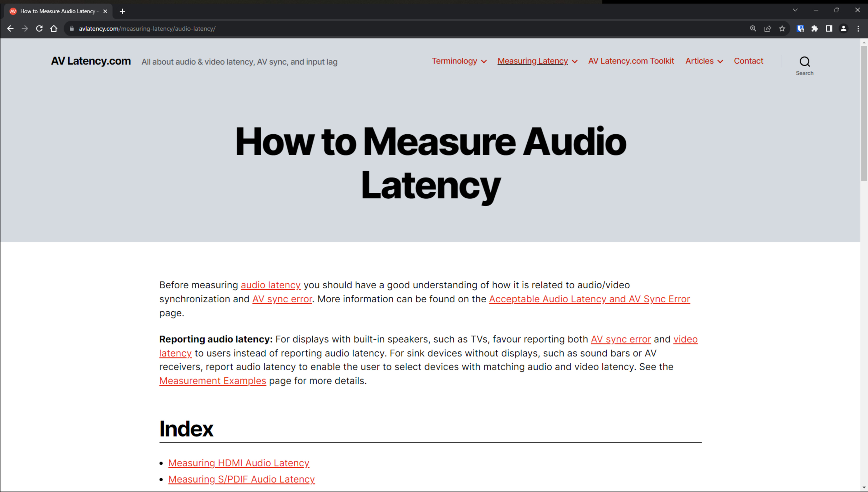Go to the browser home page icon
The height and width of the screenshot is (492, 868).
tap(54, 29)
